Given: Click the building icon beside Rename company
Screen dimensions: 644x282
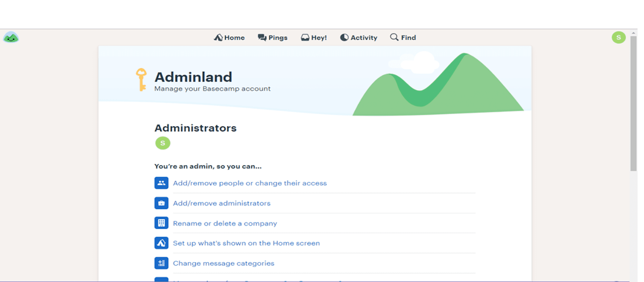Looking at the screenshot, I should pos(161,223).
